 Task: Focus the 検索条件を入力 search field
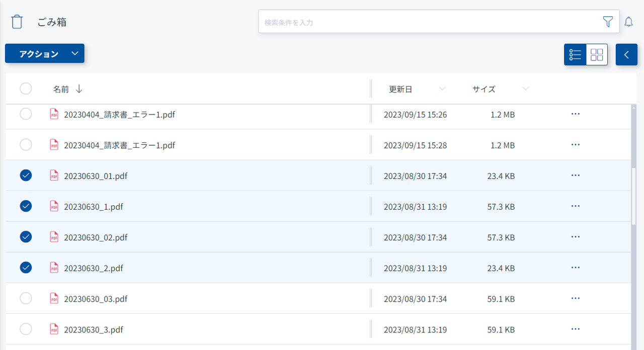pyautogui.click(x=428, y=22)
